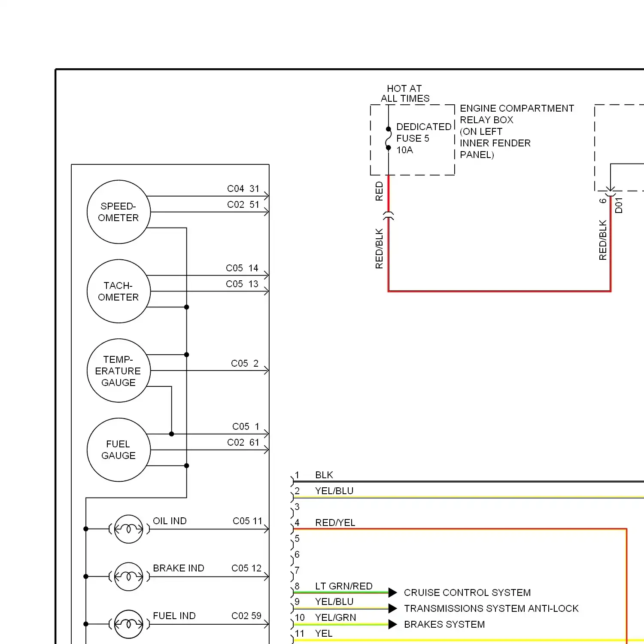Click connector pin number 5

click(297, 538)
